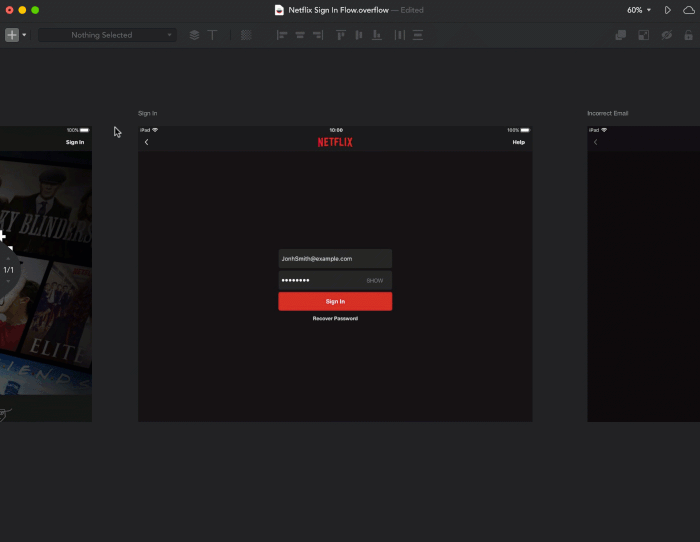Distribute items vertically
The image size is (700, 542).
coord(418,35)
